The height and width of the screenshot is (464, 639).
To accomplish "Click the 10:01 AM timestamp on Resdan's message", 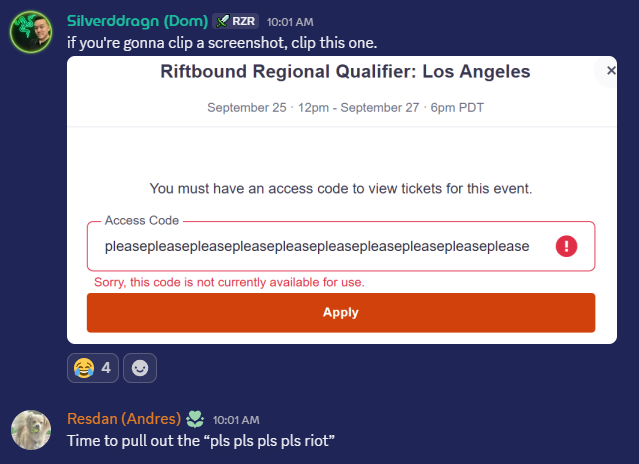I will (236, 420).
